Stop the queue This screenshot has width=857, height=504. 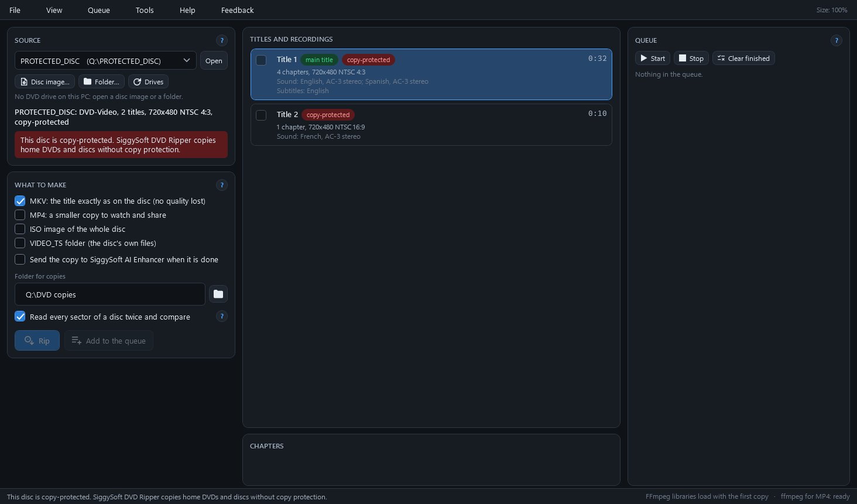(691, 59)
